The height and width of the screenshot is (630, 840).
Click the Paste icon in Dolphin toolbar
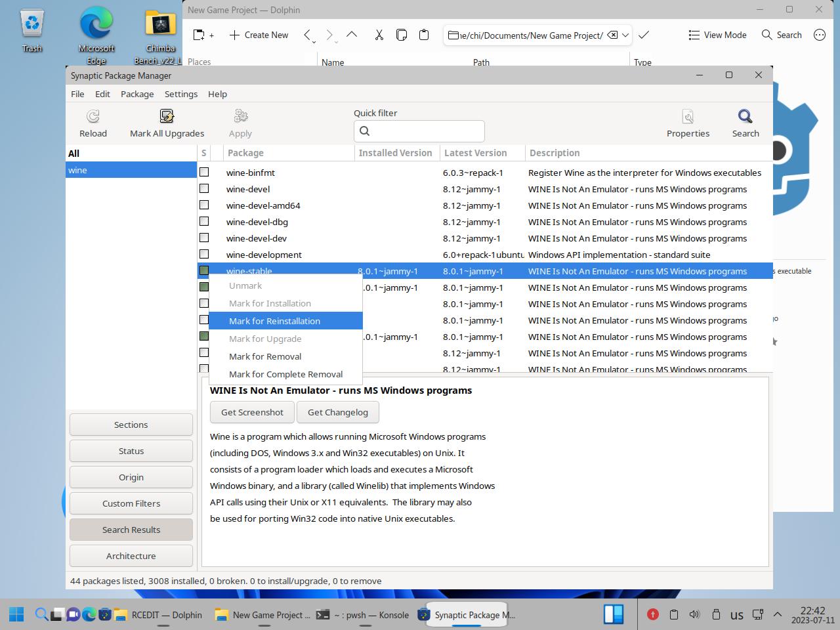tap(424, 35)
